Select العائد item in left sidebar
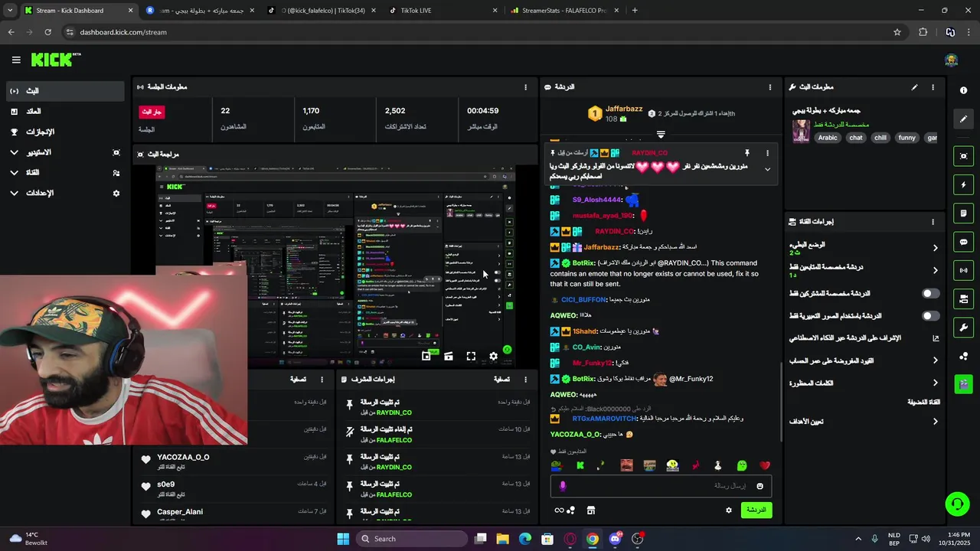This screenshot has width=980, height=551. pyautogui.click(x=65, y=112)
